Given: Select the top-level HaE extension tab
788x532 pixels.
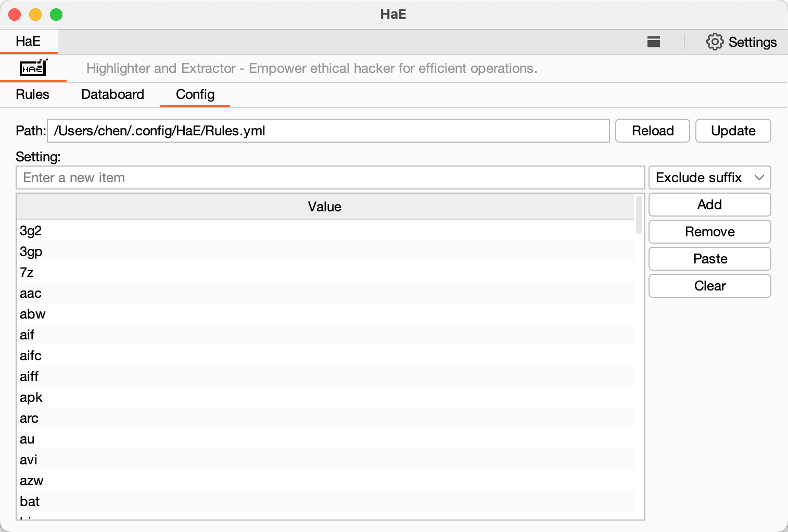Looking at the screenshot, I should (28, 42).
